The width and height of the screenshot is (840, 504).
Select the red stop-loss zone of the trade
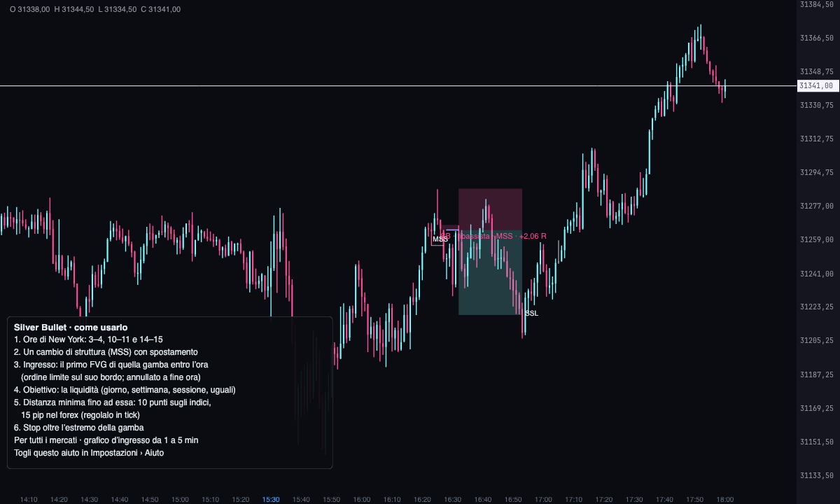coord(490,209)
